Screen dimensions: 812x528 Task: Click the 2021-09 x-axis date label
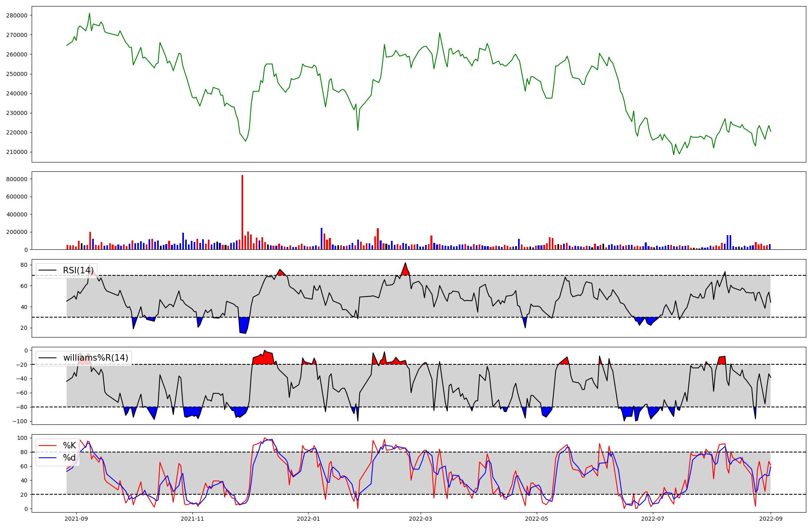pos(76,519)
